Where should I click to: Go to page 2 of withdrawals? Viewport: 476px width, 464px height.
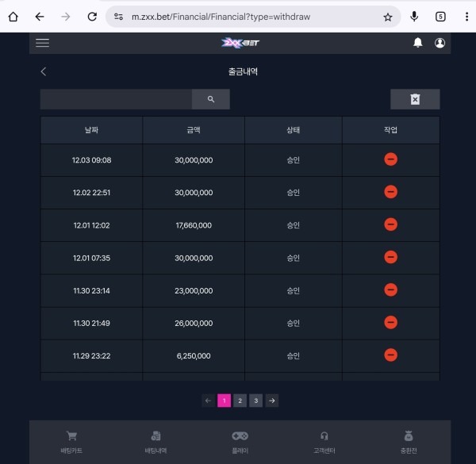click(x=240, y=401)
